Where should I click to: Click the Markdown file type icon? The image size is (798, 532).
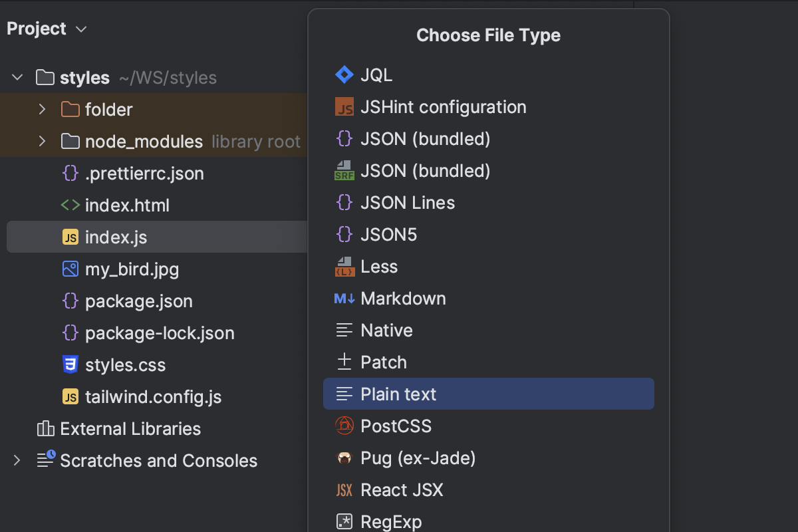[344, 298]
